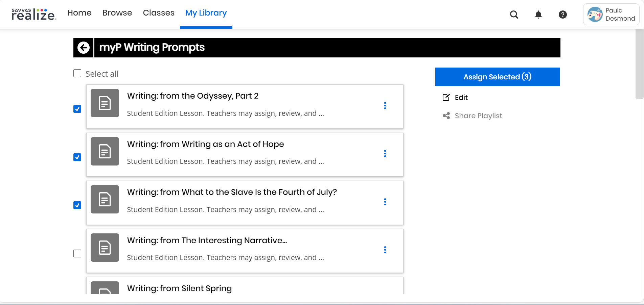This screenshot has height=305, width=644.
Task: Click the Share Playlist icon
Action: tap(446, 116)
